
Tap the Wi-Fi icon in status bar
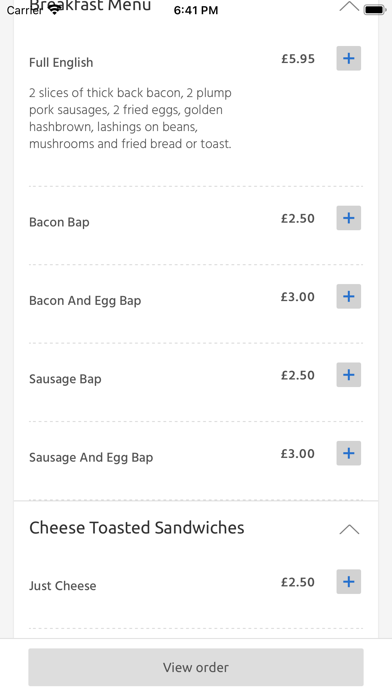[x=55, y=10]
